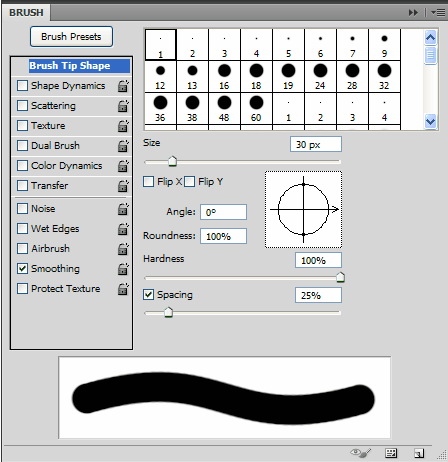Click the create new brush icon
The image size is (448, 462).
point(419,453)
